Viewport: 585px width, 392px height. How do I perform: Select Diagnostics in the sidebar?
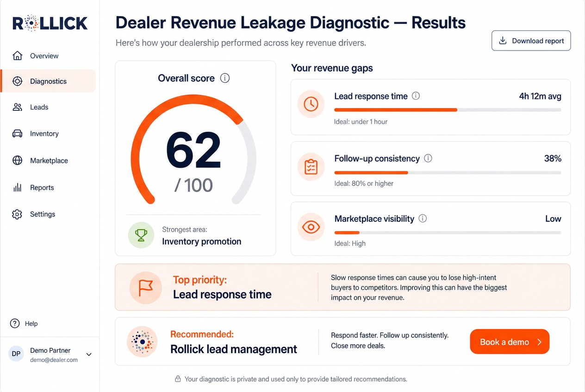49,81
